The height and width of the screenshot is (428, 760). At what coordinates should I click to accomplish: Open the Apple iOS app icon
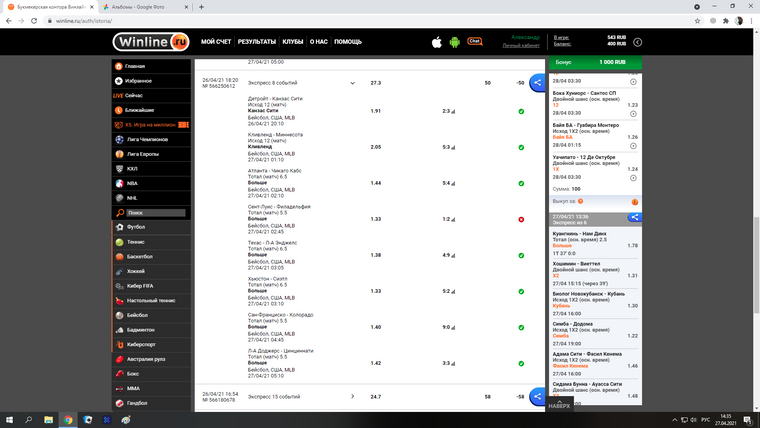(437, 42)
